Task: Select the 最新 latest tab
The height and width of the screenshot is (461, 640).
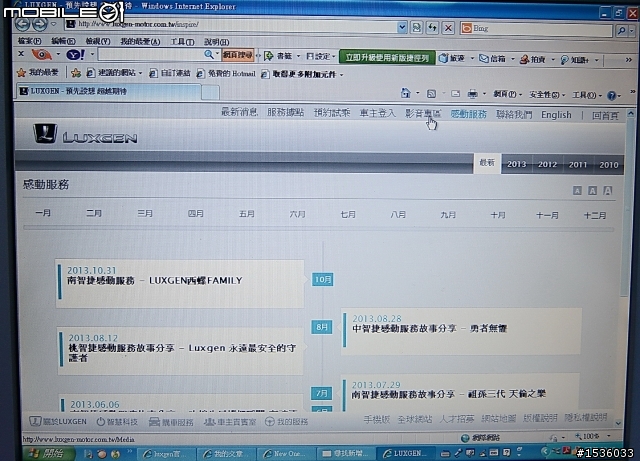Action: click(487, 163)
